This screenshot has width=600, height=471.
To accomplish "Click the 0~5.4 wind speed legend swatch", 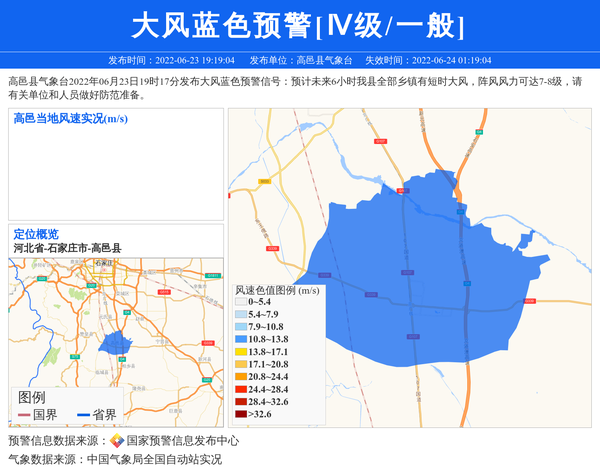I will click(x=240, y=302).
